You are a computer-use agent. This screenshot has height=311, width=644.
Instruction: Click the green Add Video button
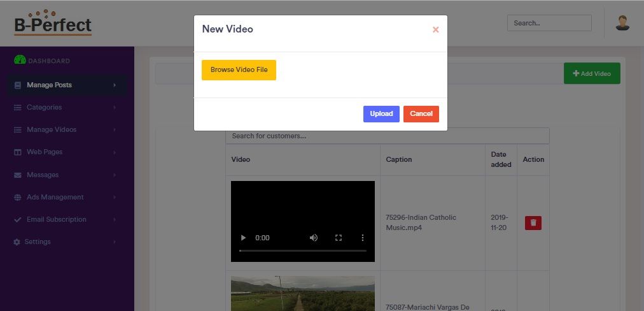[x=592, y=74]
